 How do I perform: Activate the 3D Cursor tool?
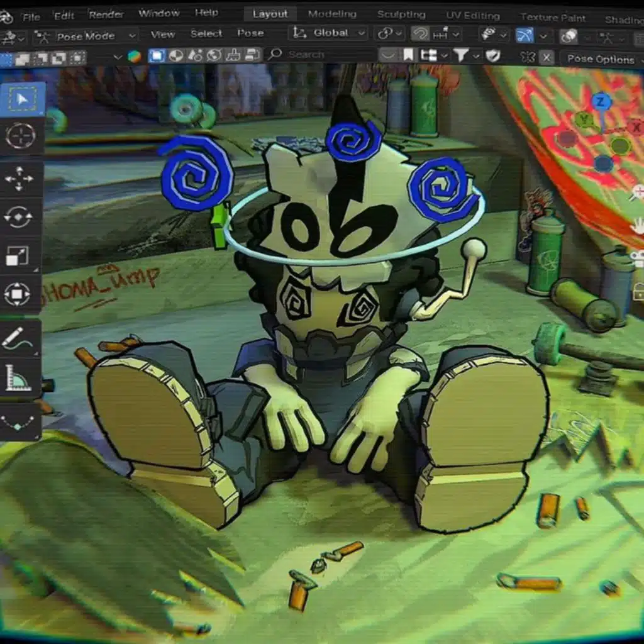(21, 136)
